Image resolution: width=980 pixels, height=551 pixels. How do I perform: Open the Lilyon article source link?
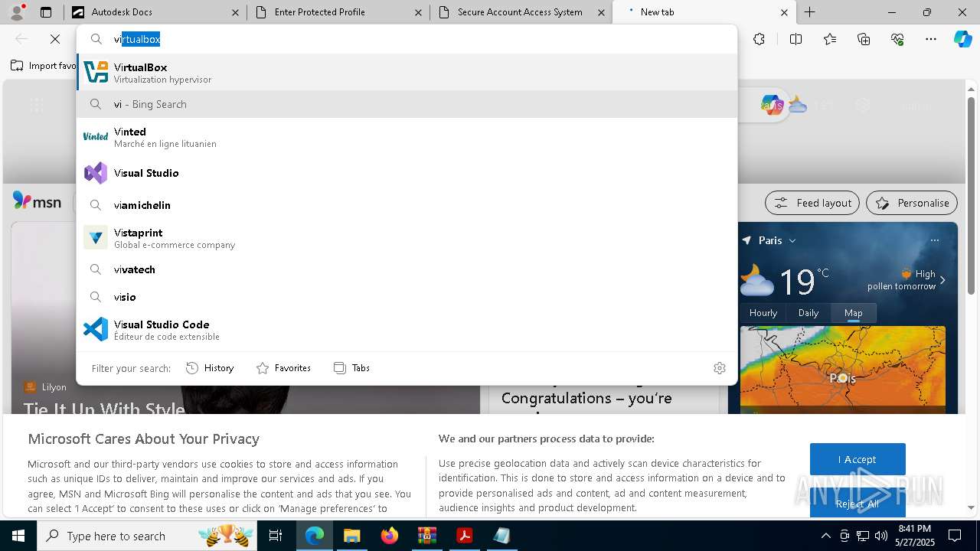point(46,387)
